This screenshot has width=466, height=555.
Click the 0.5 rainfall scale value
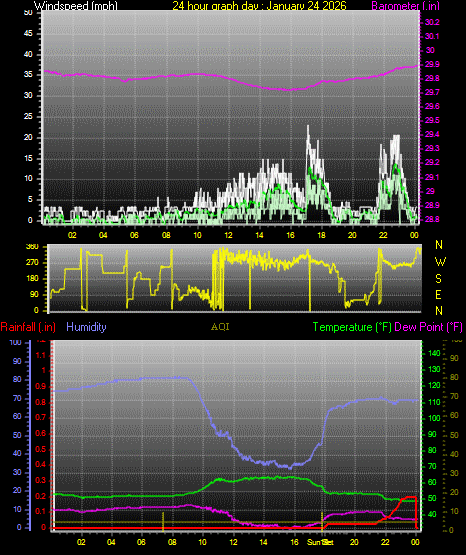(41, 449)
